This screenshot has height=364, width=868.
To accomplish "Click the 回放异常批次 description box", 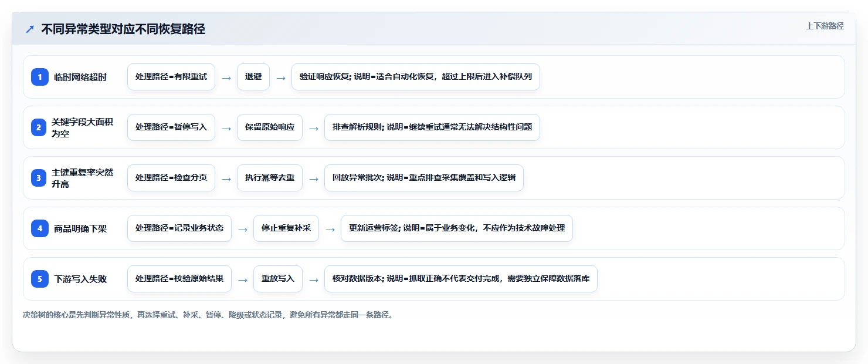I will click(424, 178).
